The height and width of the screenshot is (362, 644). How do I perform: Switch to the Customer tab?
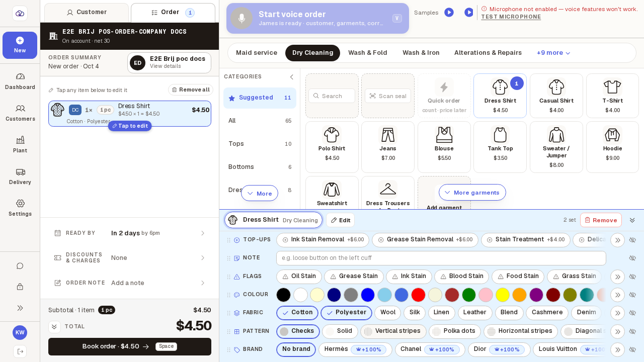(87, 13)
